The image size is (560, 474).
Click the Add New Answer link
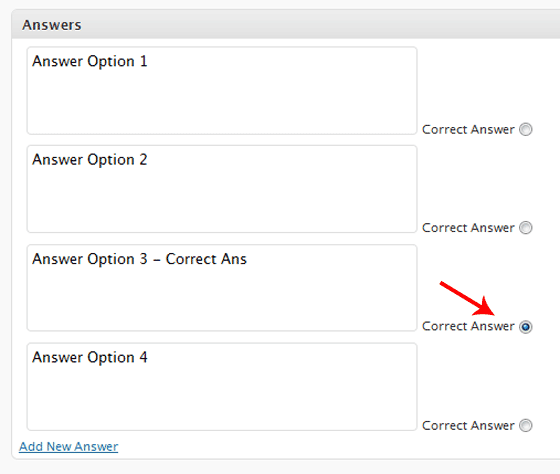69,446
